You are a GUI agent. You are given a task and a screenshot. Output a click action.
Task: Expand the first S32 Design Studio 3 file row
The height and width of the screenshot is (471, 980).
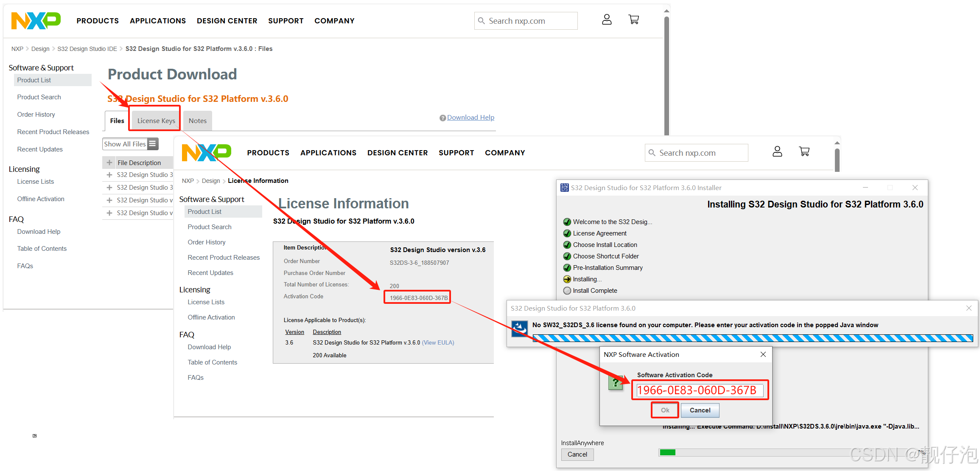(109, 175)
